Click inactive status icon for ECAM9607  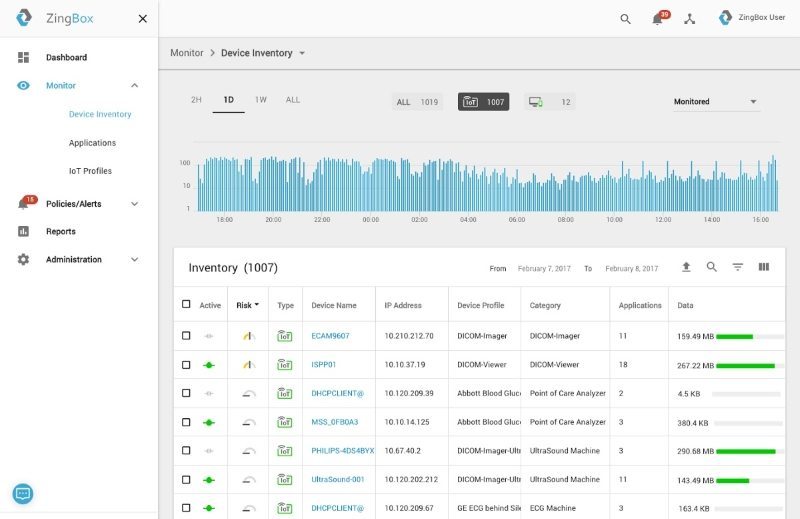[209, 336]
